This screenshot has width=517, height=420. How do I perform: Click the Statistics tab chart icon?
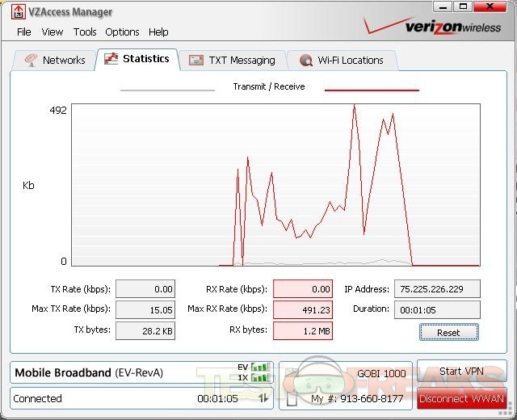point(111,59)
